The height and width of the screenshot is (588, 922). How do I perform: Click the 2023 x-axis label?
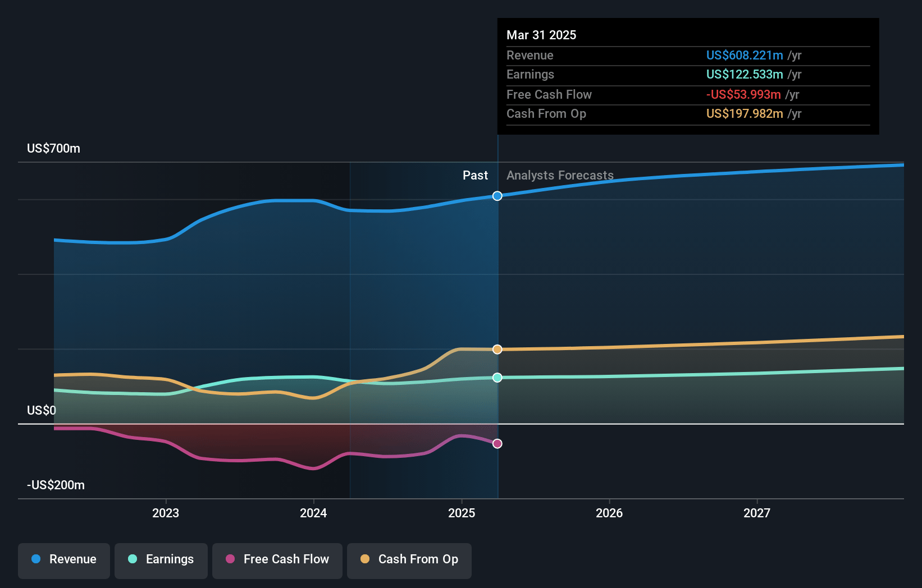(x=166, y=513)
